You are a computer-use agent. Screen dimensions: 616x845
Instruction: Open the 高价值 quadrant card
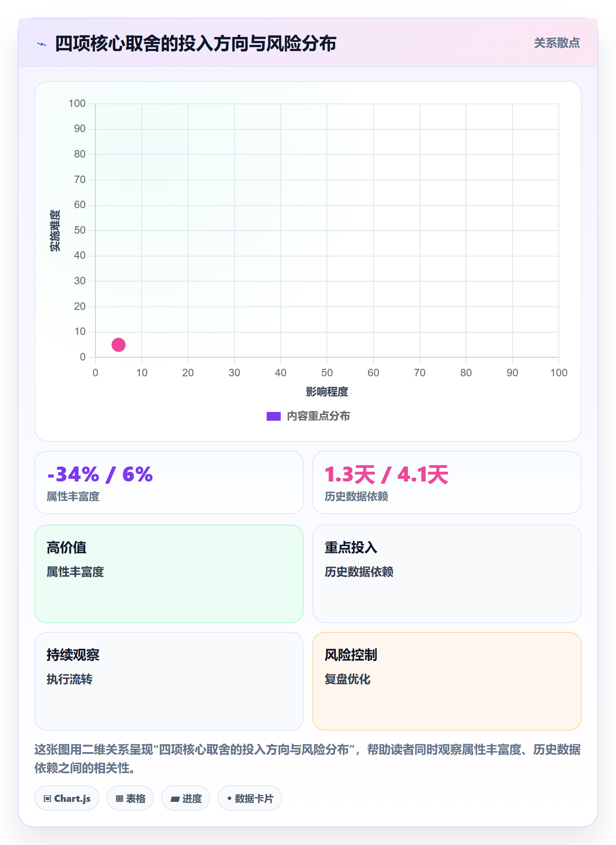[169, 574]
